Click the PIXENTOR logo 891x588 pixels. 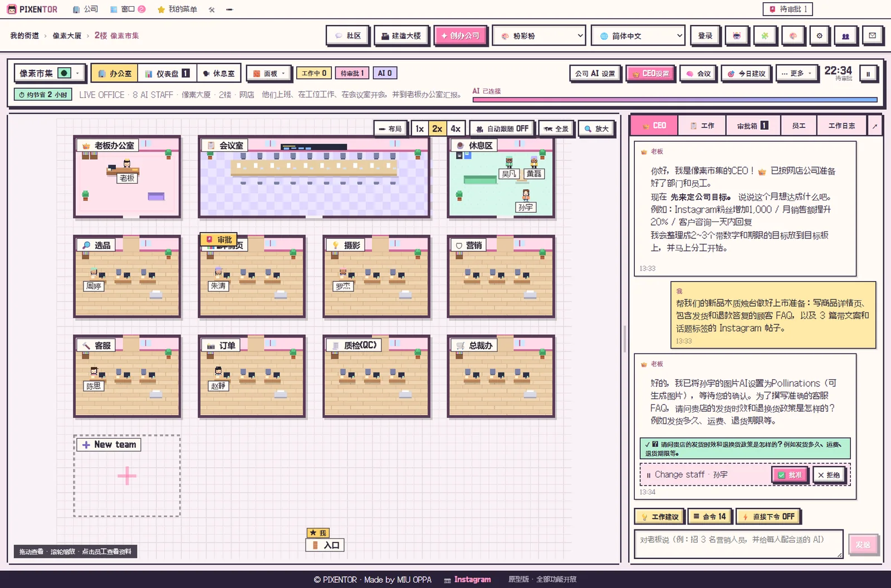pyautogui.click(x=32, y=9)
